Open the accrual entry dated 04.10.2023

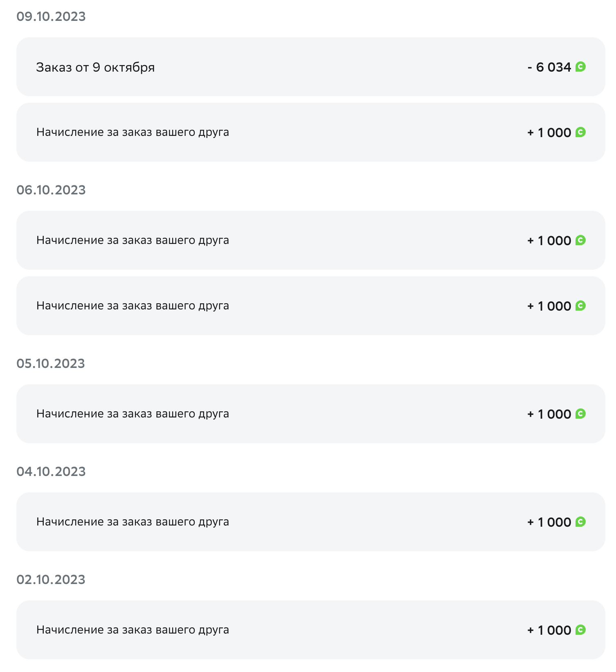click(310, 522)
